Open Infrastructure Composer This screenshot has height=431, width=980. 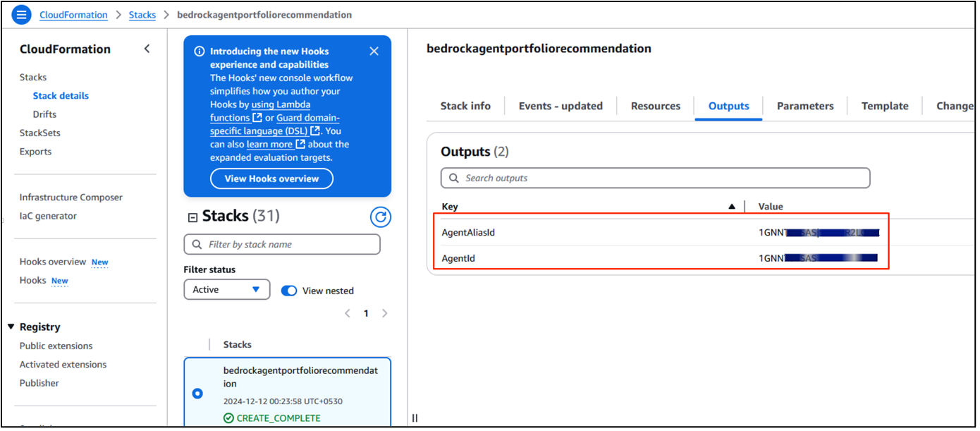71,198
